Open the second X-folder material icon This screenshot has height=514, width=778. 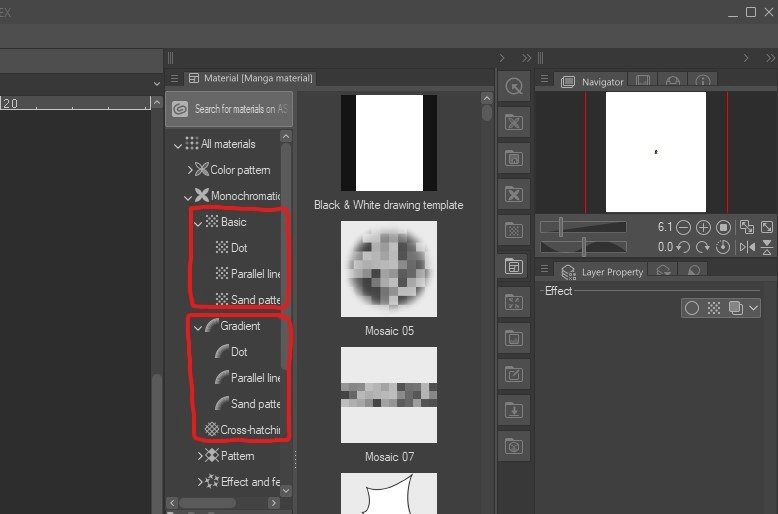(514, 194)
